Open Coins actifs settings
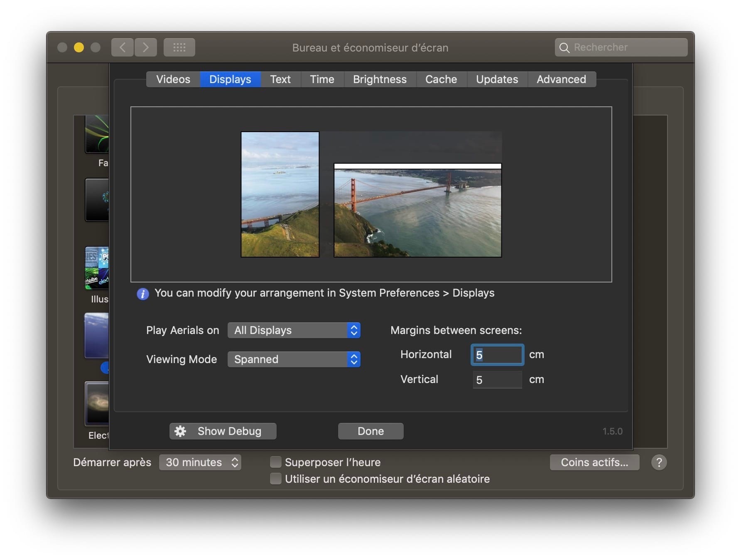Viewport: 741px width, 560px height. (x=594, y=462)
